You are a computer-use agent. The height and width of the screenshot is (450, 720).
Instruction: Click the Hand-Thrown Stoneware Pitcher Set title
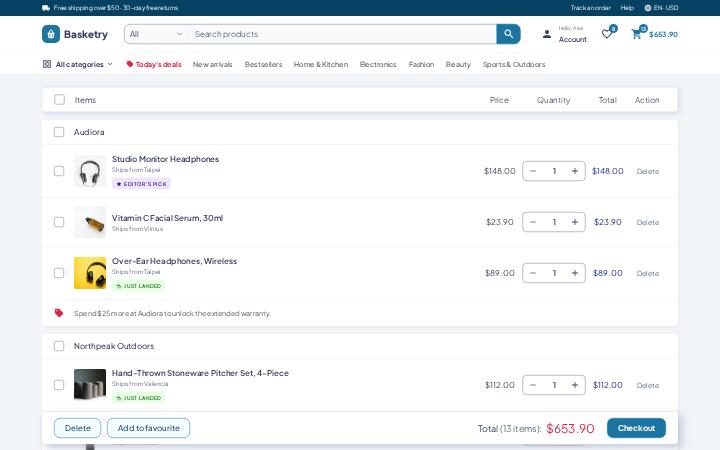click(200, 373)
